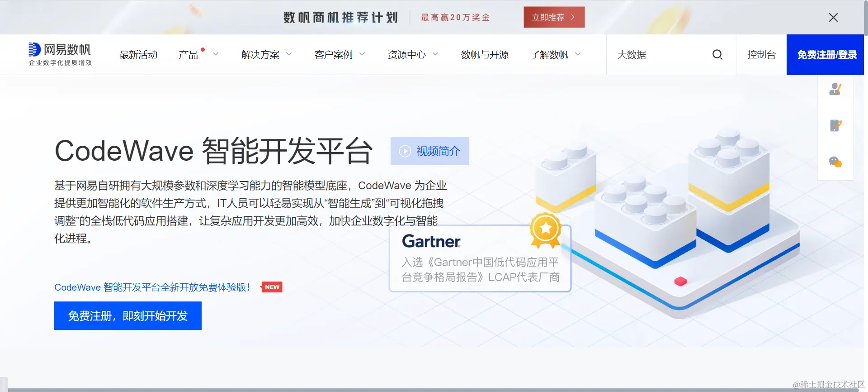This screenshot has height=392, width=868.
Task: Click the Gartner award medal icon
Action: pyautogui.click(x=546, y=230)
